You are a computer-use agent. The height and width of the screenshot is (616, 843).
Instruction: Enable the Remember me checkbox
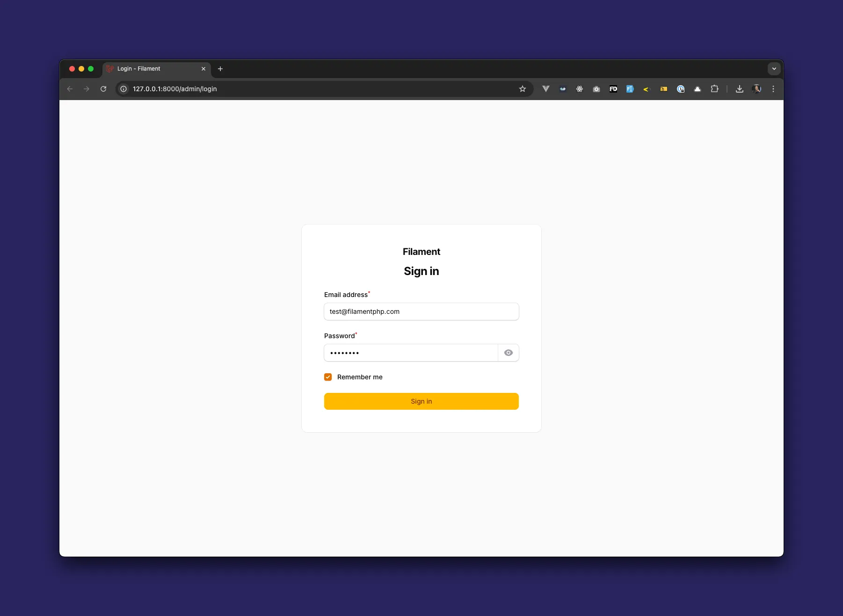(328, 377)
